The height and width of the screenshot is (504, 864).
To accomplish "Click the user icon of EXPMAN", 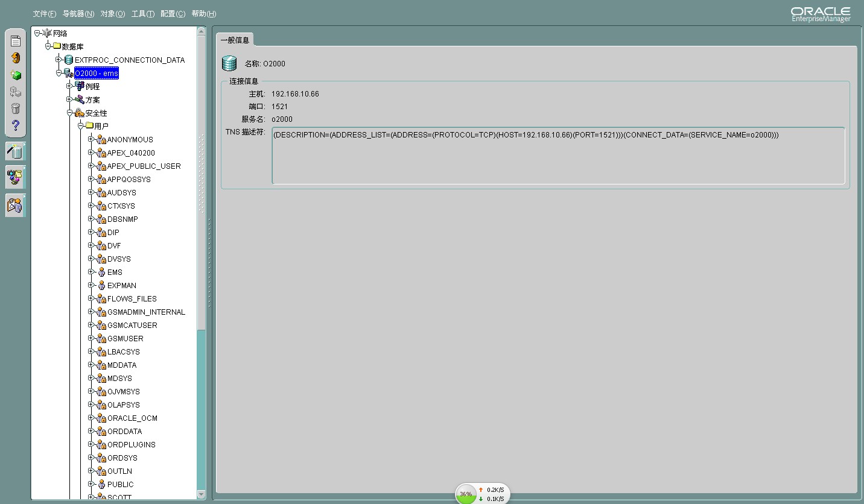I will (x=101, y=285).
